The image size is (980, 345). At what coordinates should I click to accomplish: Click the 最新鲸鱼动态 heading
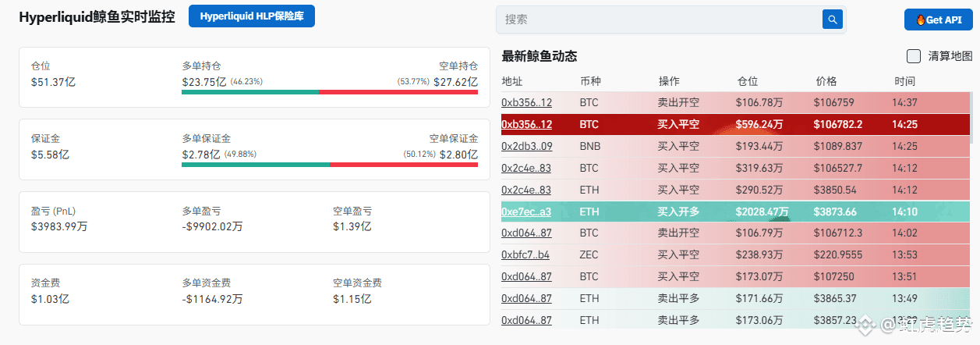point(540,56)
